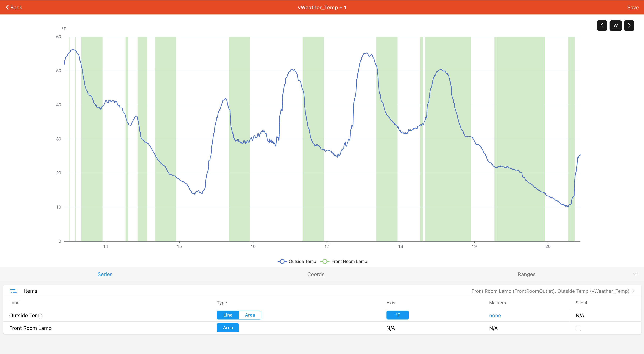
Task: Click the Back chevron icon
Action: point(7,7)
